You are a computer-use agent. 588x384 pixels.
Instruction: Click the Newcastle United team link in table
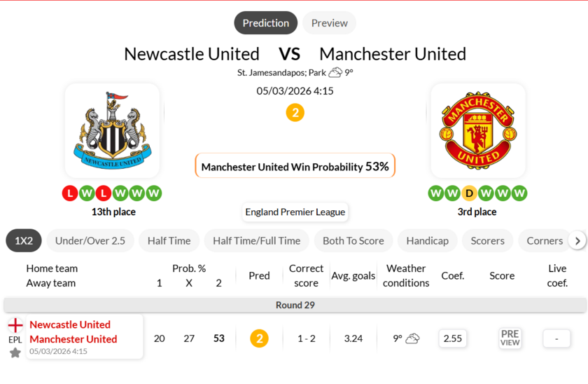[70, 324]
